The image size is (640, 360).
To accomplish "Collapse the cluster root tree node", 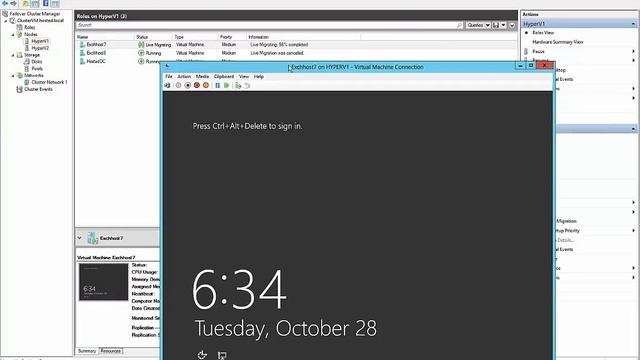I will [6, 21].
